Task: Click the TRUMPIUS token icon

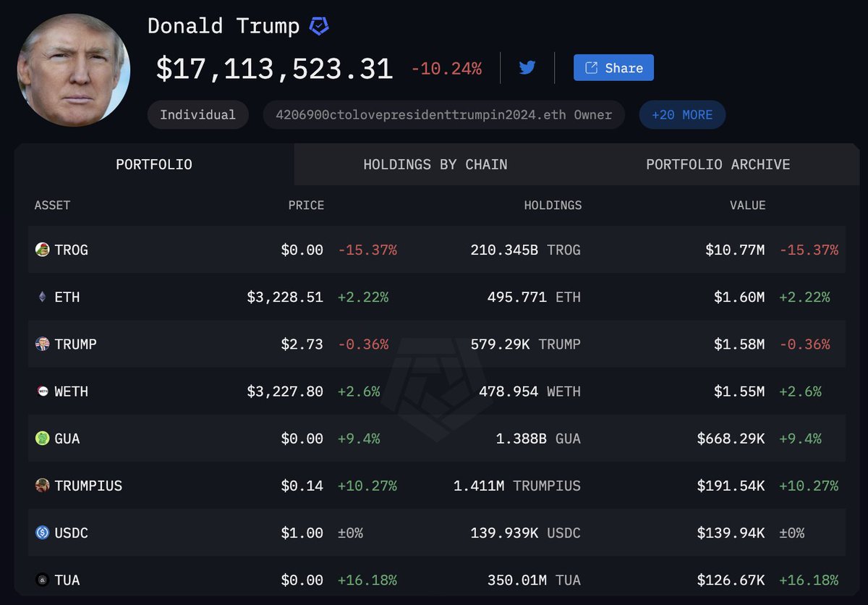Action: click(x=43, y=486)
